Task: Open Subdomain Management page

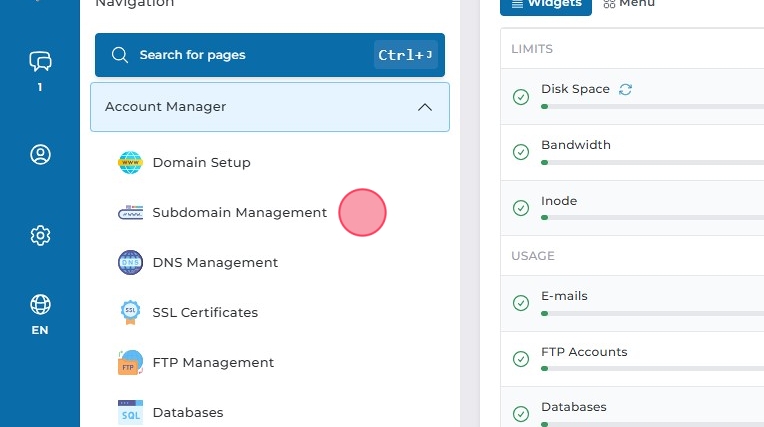Action: [x=239, y=212]
